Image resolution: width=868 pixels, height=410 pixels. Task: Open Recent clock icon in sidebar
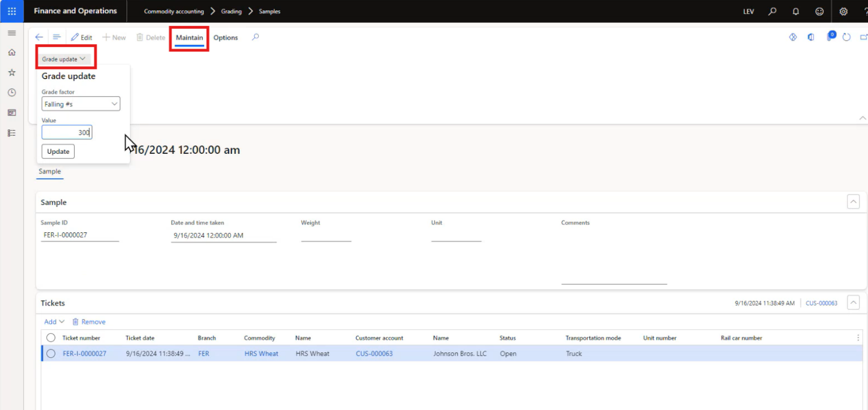(x=11, y=93)
